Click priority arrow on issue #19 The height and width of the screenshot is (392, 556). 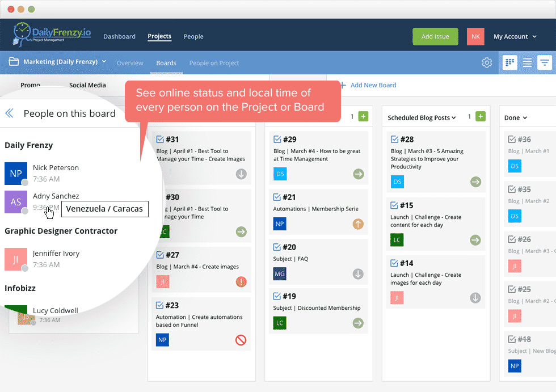pyautogui.click(x=358, y=323)
